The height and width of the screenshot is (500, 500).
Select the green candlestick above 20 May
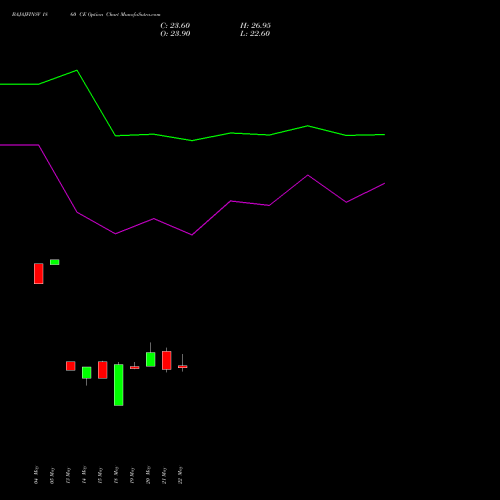tap(151, 359)
